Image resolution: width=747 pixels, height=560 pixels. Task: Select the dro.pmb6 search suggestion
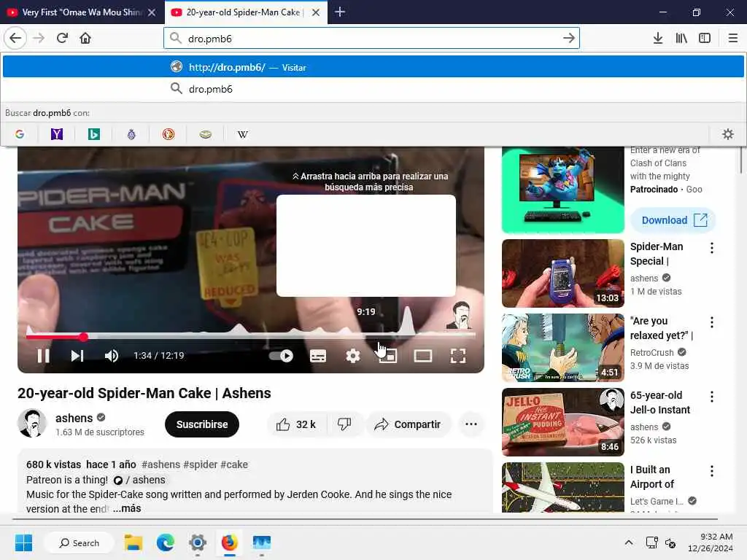coord(373,89)
